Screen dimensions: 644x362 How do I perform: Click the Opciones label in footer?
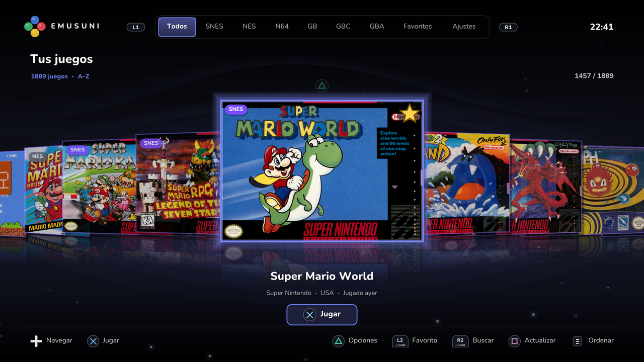[363, 340]
